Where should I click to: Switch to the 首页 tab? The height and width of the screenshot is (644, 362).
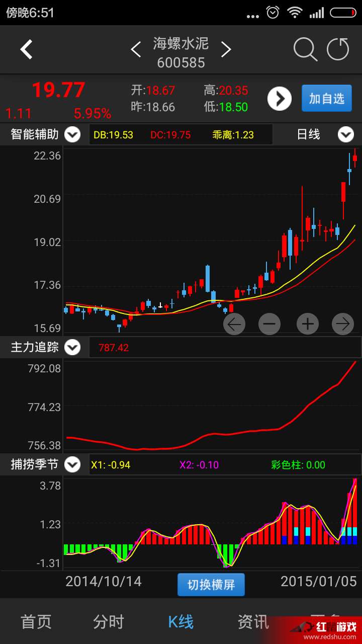[36, 622]
